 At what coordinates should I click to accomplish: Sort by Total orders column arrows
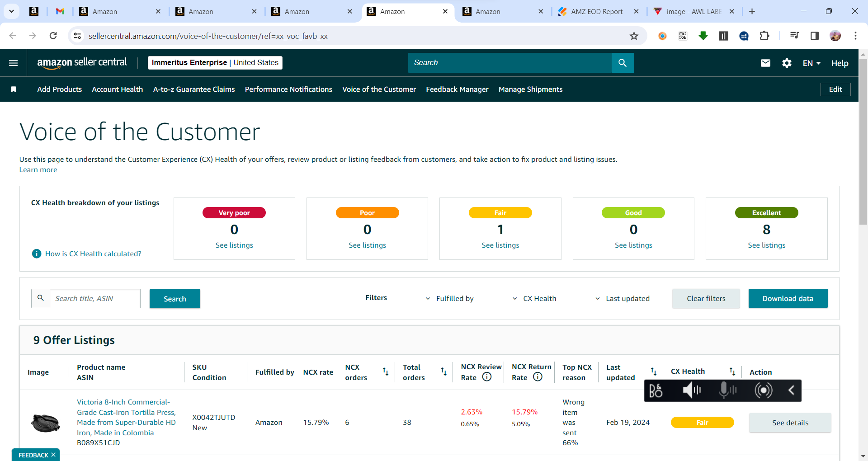(x=443, y=372)
